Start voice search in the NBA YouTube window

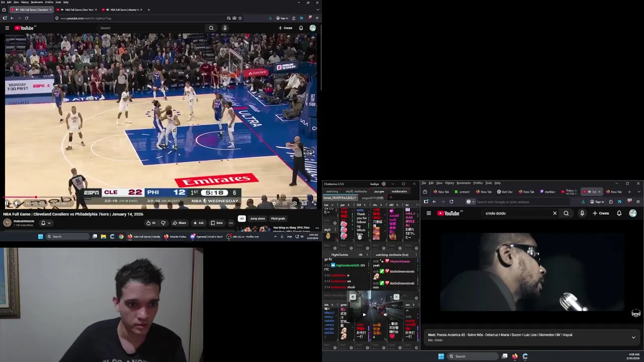pyautogui.click(x=225, y=28)
